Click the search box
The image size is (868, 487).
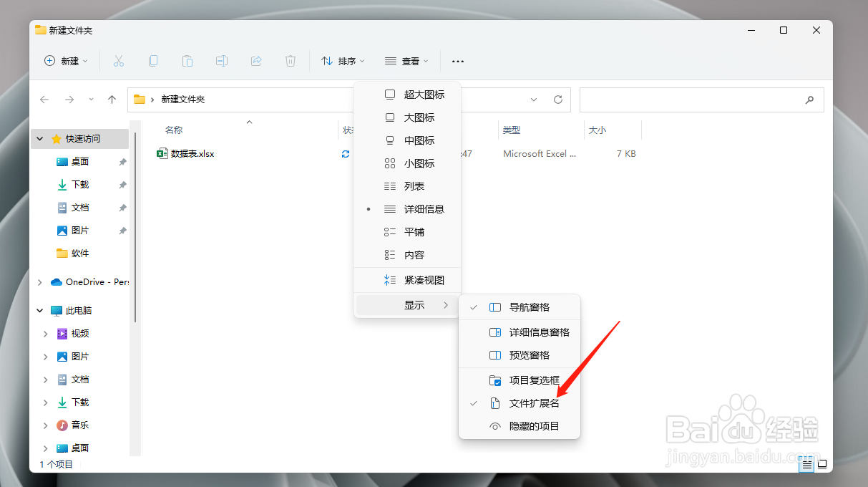(701, 100)
